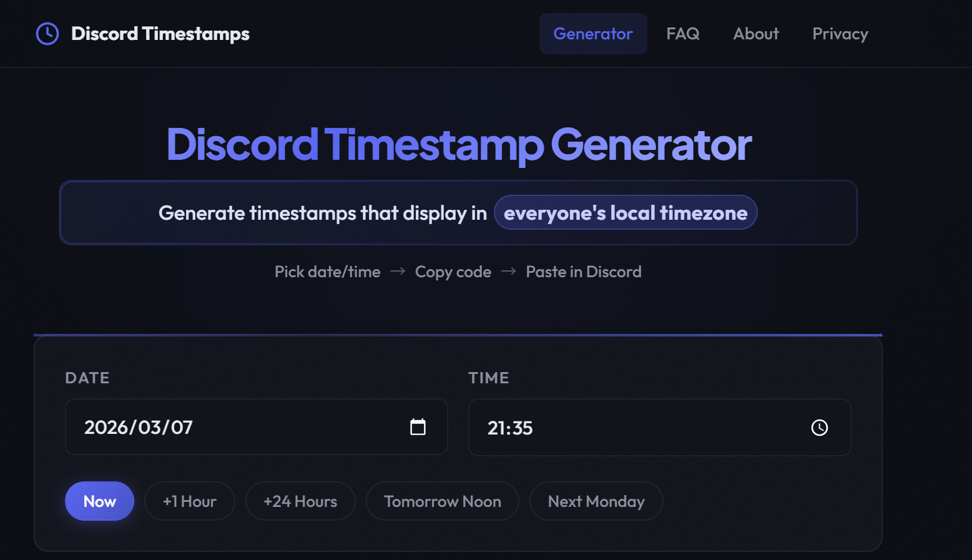
Task: Open the calendar icon in the date field
Action: 418,427
